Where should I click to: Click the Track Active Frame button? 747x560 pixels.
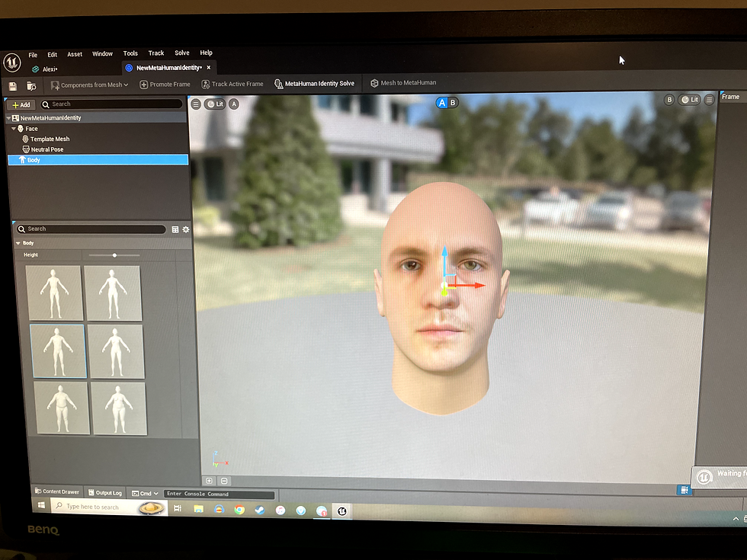[232, 84]
